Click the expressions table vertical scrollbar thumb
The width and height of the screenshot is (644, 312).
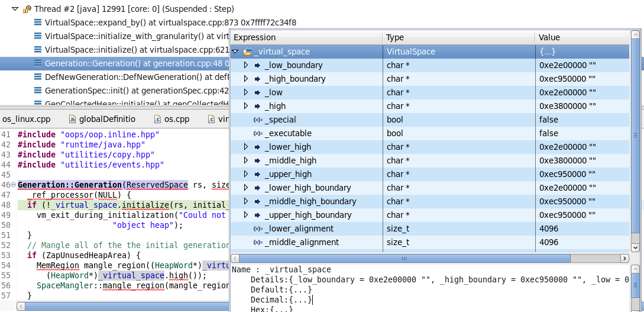click(635, 135)
